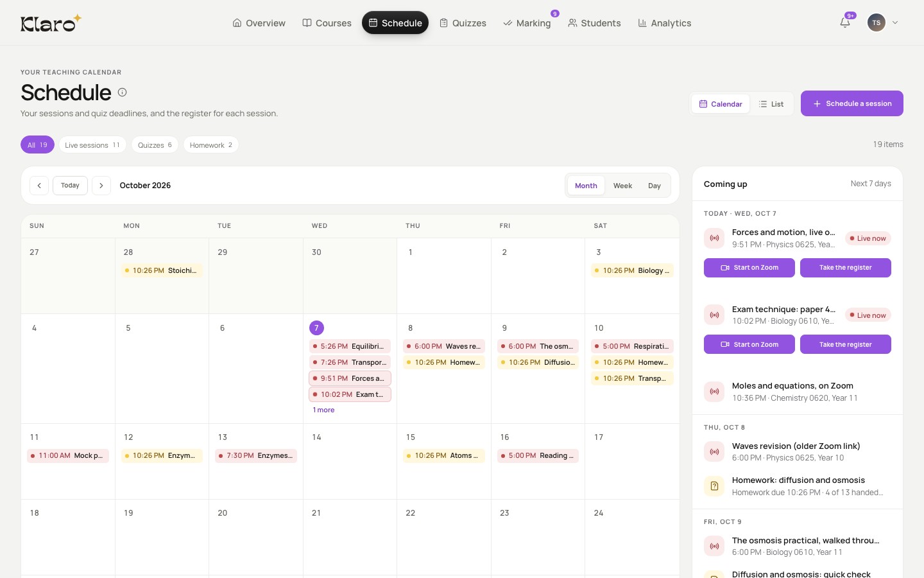This screenshot has height=578, width=924.
Task: Open the Analytics tab
Action: tap(664, 23)
